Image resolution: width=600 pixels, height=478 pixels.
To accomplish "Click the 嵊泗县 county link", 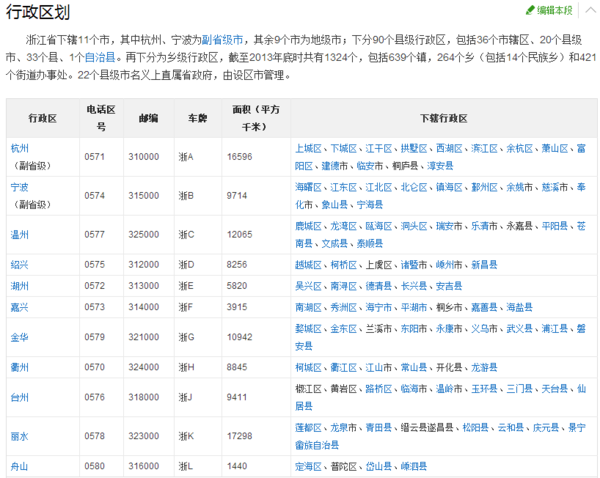I will pos(414,467).
